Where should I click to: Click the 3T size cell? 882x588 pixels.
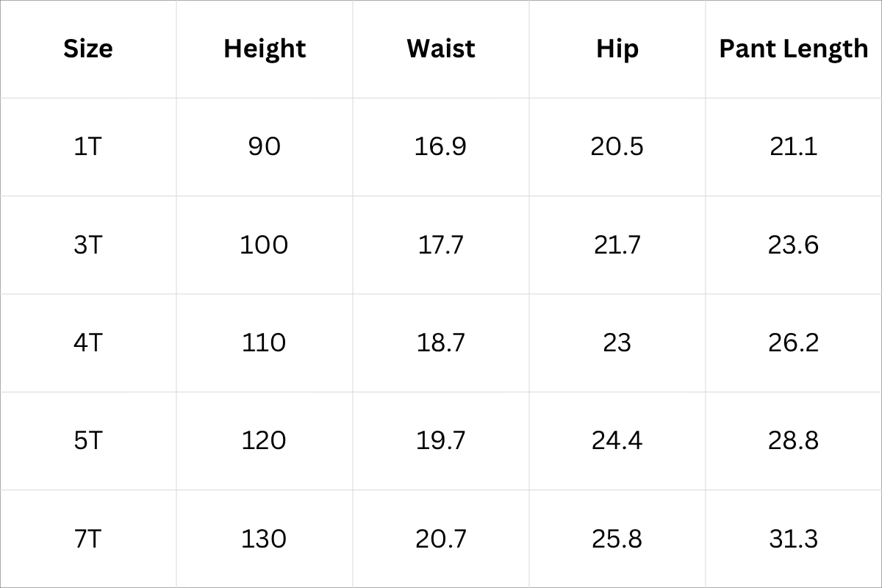coord(88,245)
